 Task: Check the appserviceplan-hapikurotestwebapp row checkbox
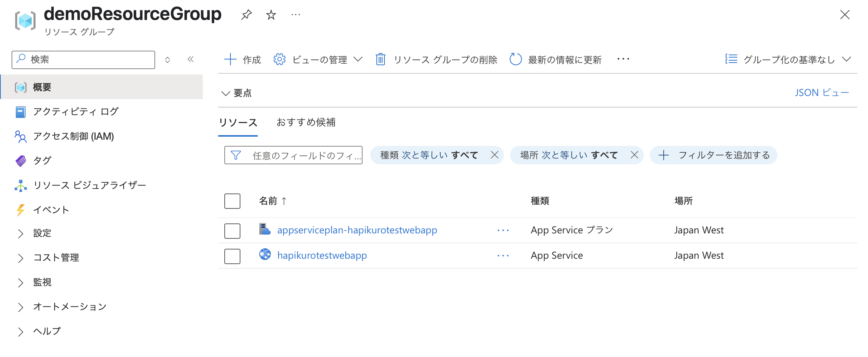[232, 231]
